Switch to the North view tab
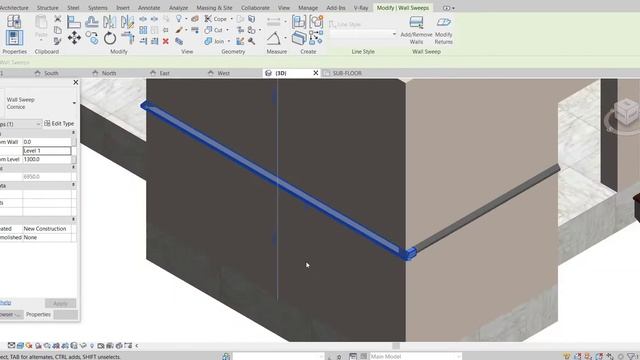The image size is (640, 360). pyautogui.click(x=109, y=73)
